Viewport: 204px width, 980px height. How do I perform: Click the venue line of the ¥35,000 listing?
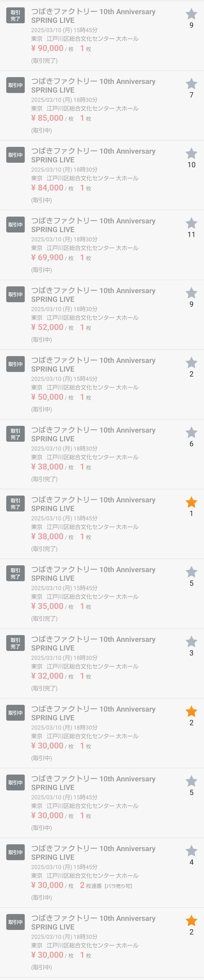tap(85, 597)
